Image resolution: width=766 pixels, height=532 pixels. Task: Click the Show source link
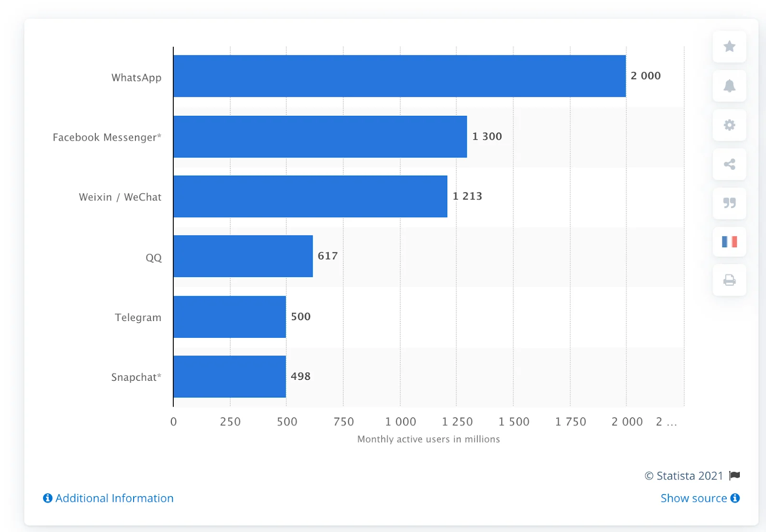coord(695,498)
